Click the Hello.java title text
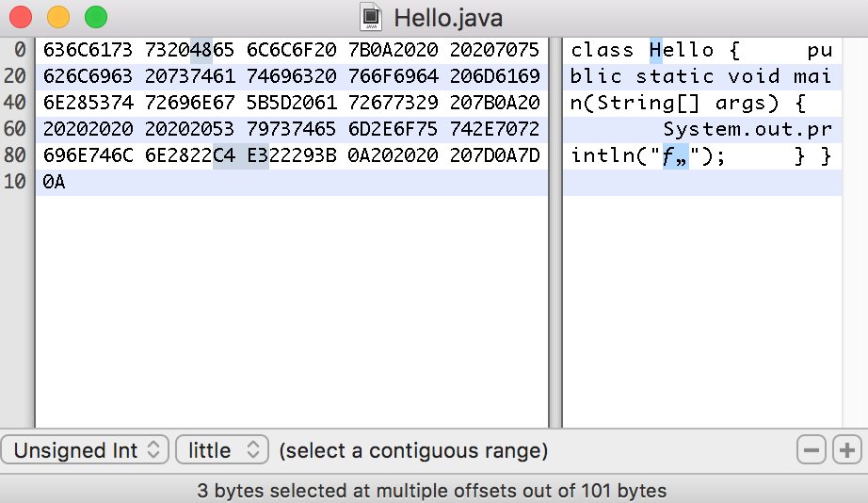This screenshot has height=503, width=868. coord(447,17)
